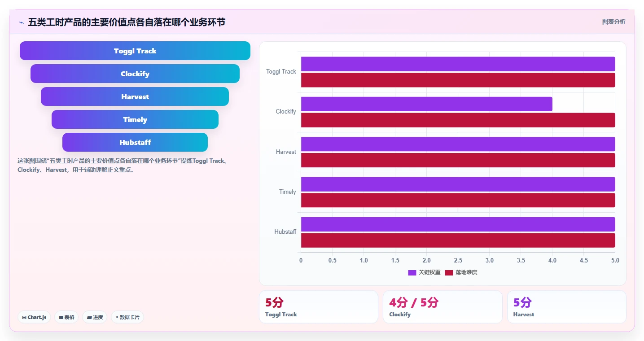Toggle the 关键权重 legend swatch
644x341 pixels.
pyautogui.click(x=412, y=272)
